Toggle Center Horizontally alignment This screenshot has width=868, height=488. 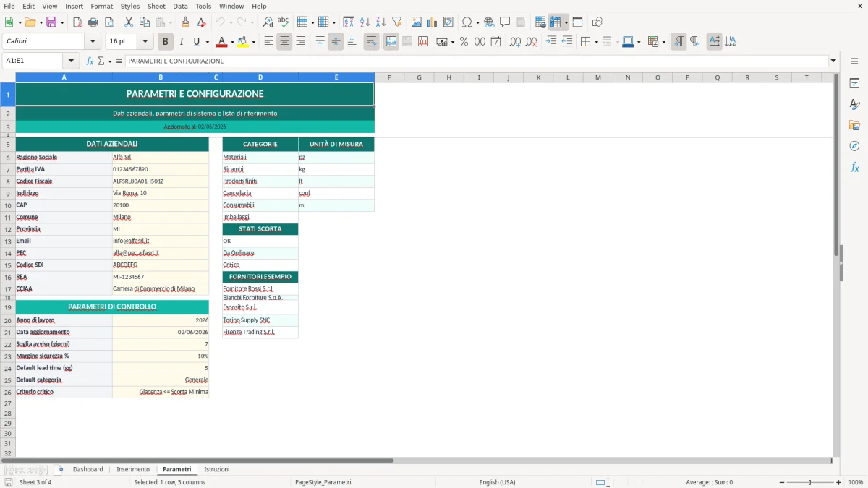pyautogui.click(x=284, y=42)
